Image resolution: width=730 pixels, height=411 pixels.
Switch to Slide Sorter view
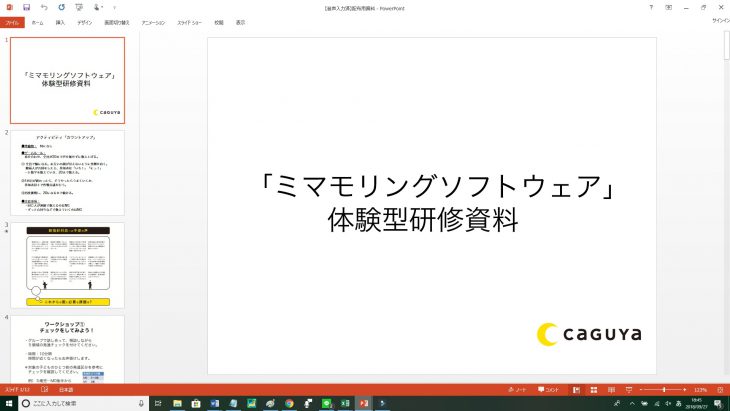click(594, 390)
